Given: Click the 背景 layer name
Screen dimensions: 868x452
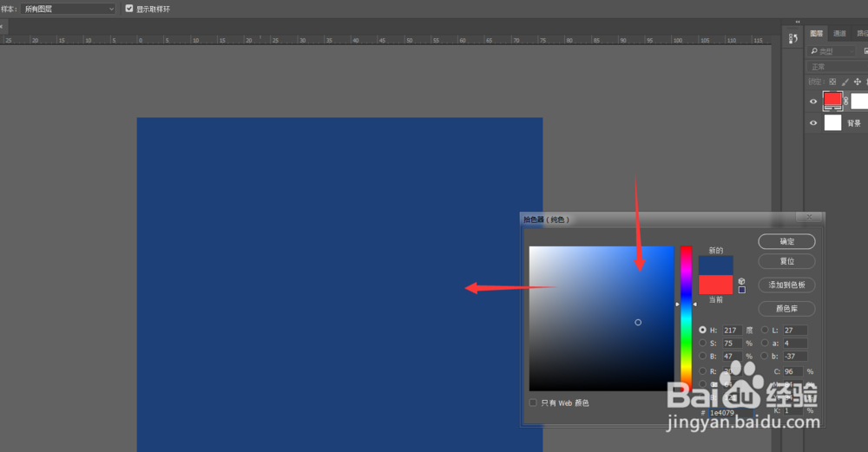Looking at the screenshot, I should [853, 123].
